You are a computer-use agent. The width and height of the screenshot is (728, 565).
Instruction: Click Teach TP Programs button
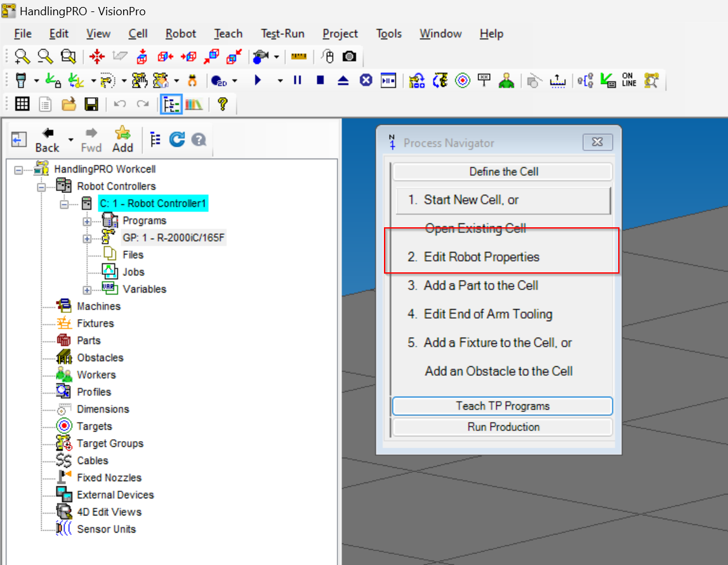click(x=502, y=406)
